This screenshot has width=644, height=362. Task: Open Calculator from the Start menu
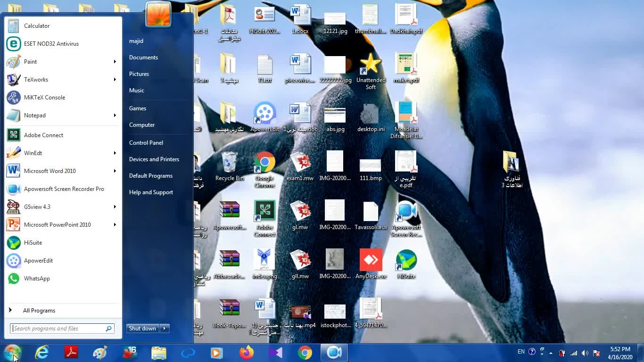36,26
